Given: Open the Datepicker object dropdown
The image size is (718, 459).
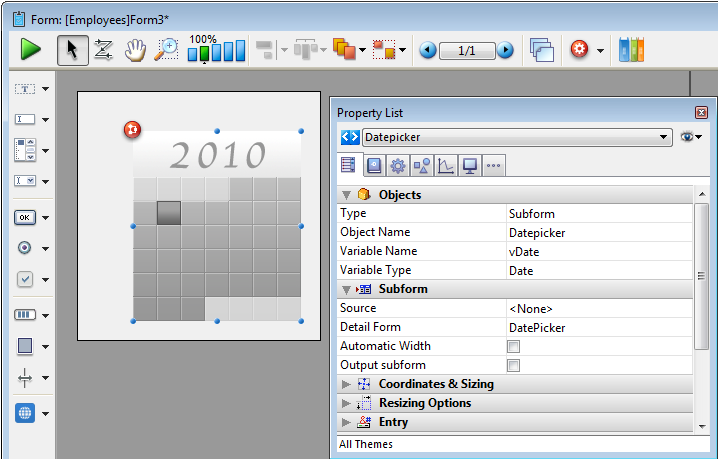Looking at the screenshot, I should click(664, 137).
